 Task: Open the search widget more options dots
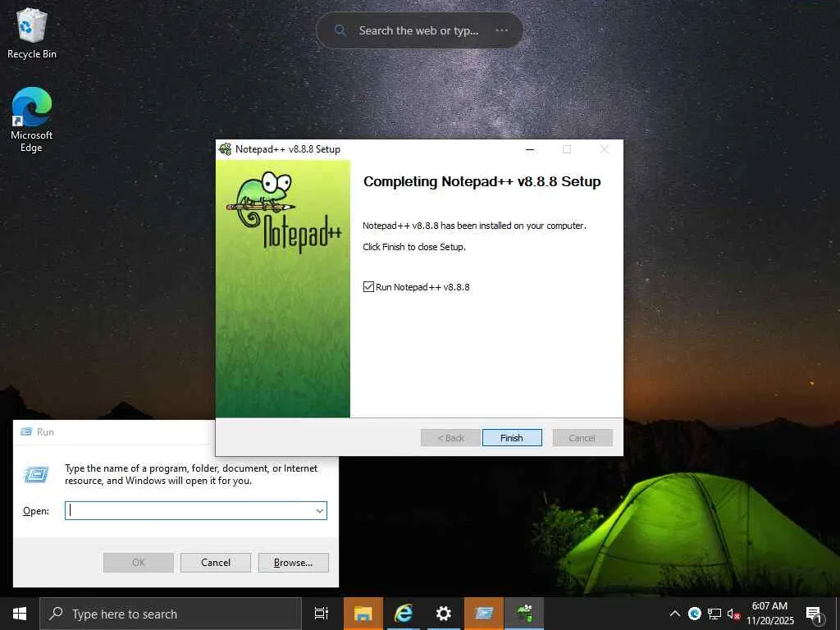(502, 30)
